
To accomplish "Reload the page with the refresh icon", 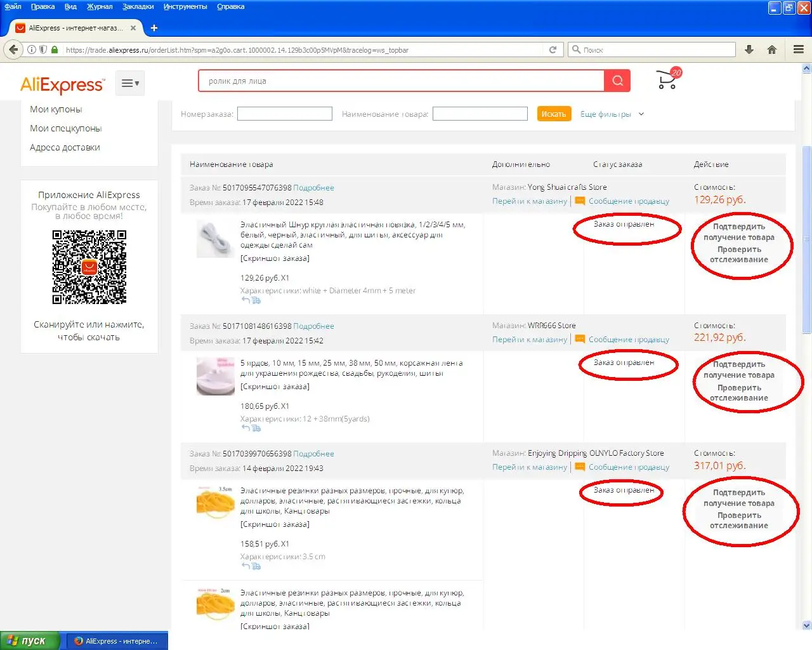I will tap(553, 50).
